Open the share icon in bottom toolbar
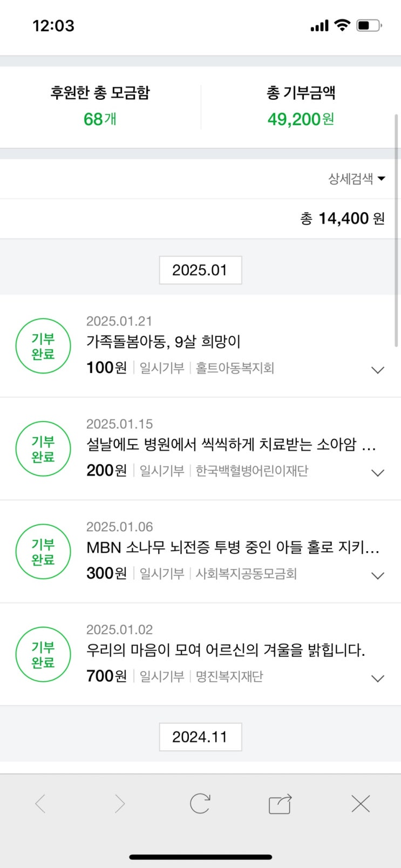The height and width of the screenshot is (868, 401). [x=280, y=804]
